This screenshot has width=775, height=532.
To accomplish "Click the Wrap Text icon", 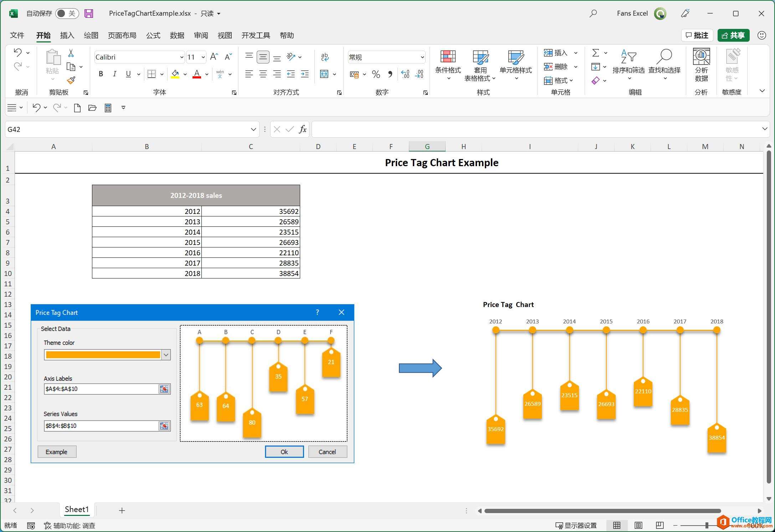I will (x=324, y=57).
